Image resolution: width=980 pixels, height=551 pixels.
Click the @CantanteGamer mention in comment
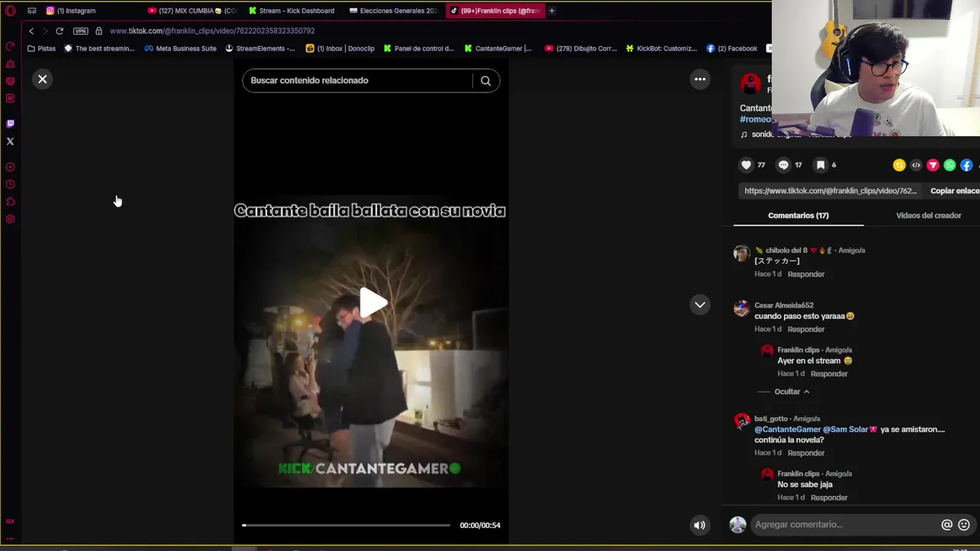point(787,429)
